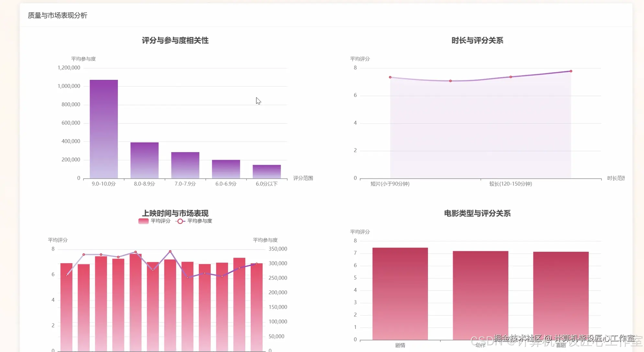
Task: Click the 7.0-7.9分 participation bar
Action: coord(185,165)
